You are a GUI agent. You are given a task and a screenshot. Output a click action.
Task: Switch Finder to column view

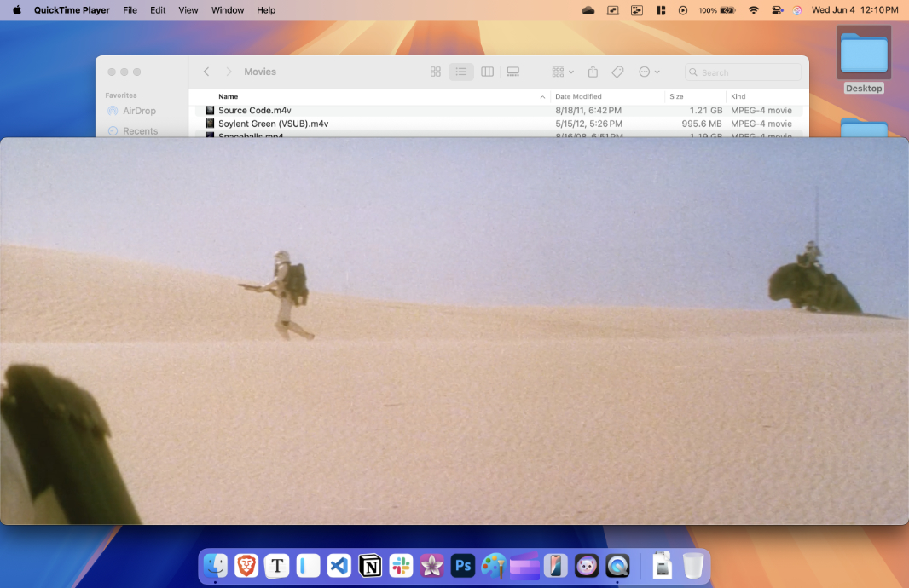tap(487, 72)
